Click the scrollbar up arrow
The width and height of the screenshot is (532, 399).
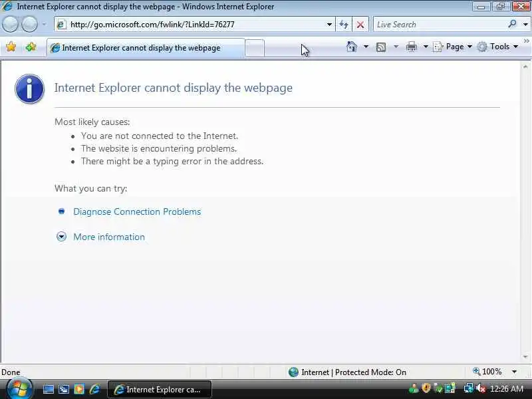[525, 67]
